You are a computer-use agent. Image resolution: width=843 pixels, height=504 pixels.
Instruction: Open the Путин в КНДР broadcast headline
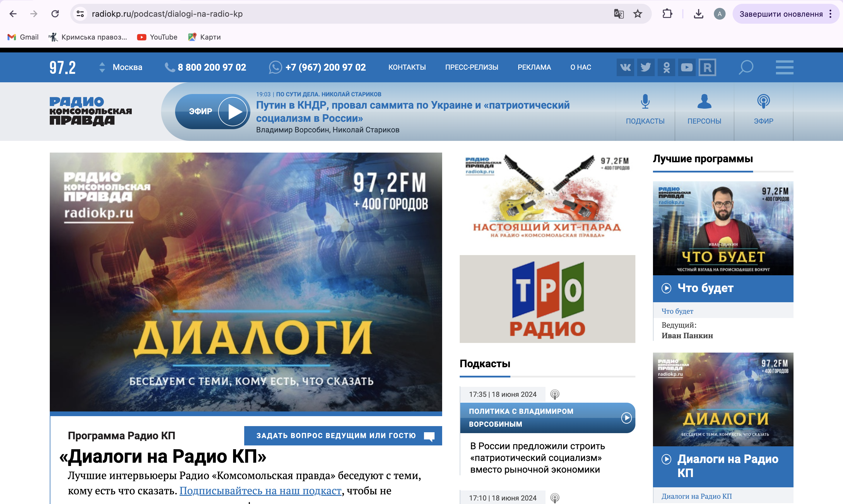[x=413, y=111]
